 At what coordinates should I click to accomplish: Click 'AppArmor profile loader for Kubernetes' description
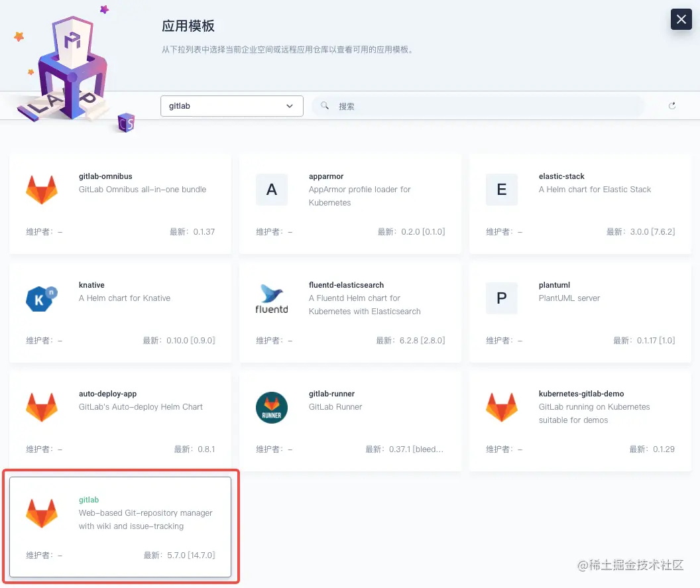coord(359,196)
